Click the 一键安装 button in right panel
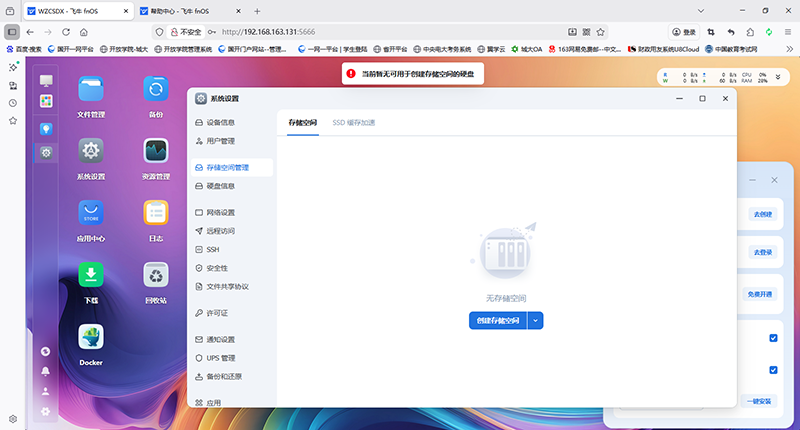 point(759,401)
